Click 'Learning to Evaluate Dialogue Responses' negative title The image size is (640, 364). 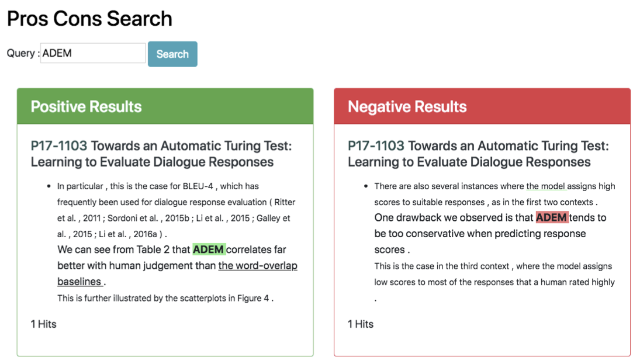[x=469, y=162]
